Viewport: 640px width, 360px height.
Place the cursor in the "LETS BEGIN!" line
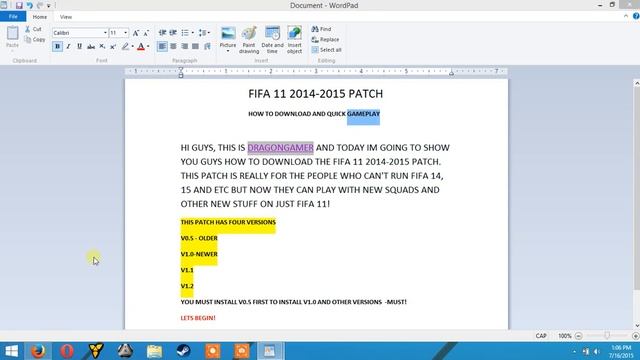point(198,318)
